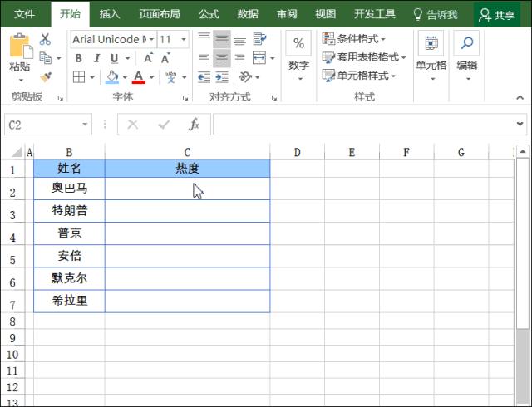The height and width of the screenshot is (407, 532).
Task: Open the borders dropdown arrow
Action: [92, 78]
